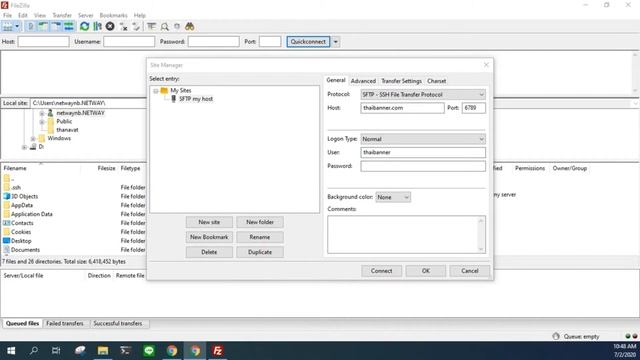Expand the Windows folder in local tree
640x360 pixels.
pyautogui.click(x=33, y=139)
